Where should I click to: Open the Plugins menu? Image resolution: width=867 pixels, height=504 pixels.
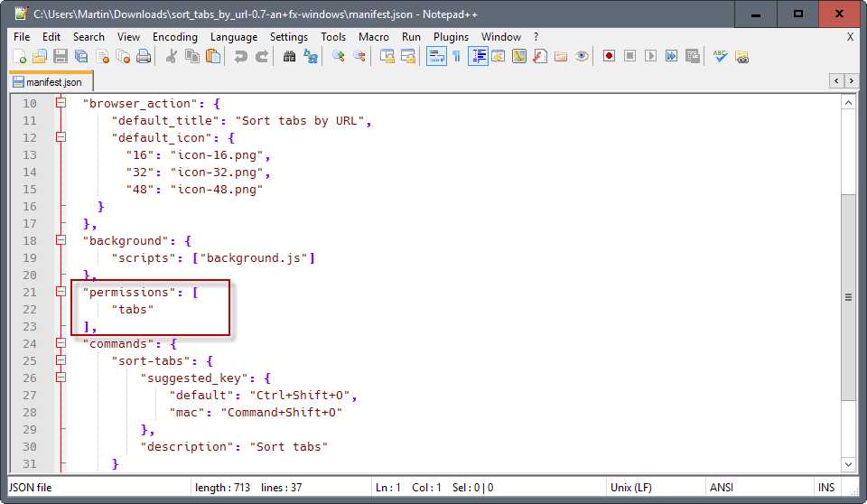[451, 37]
